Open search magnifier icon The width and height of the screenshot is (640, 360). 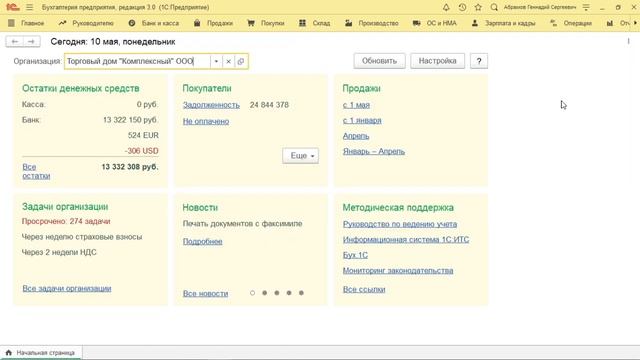point(494,7)
